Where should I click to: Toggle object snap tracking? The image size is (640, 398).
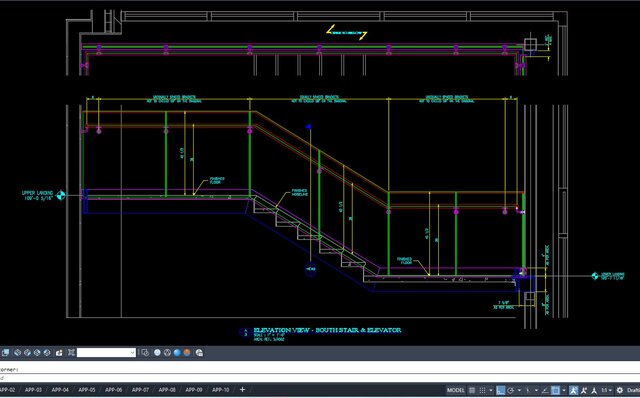[545, 390]
